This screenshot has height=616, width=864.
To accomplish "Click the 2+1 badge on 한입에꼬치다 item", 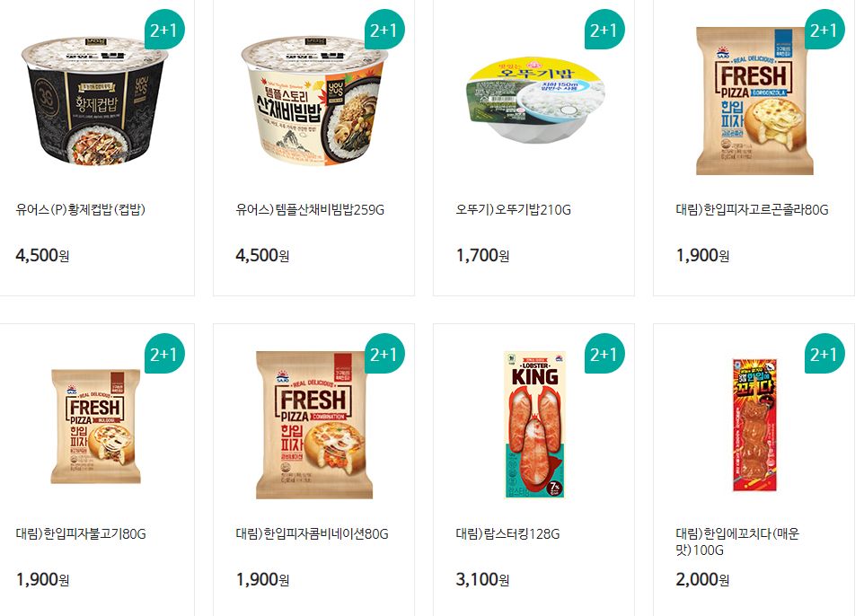I will [x=824, y=353].
